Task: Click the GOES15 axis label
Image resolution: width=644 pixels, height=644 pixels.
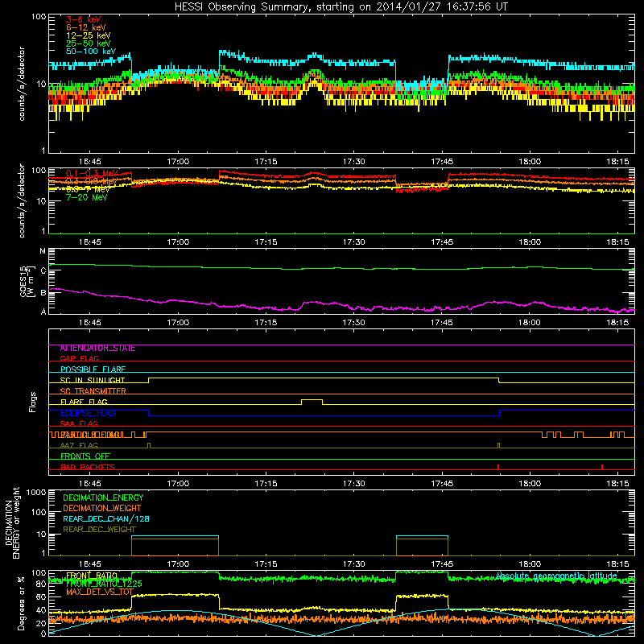Action: pyautogui.click(x=26, y=282)
